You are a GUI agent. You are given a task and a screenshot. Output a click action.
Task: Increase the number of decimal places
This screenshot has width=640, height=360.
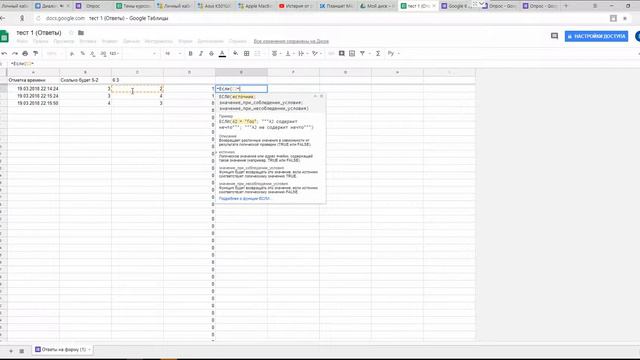click(x=103, y=53)
